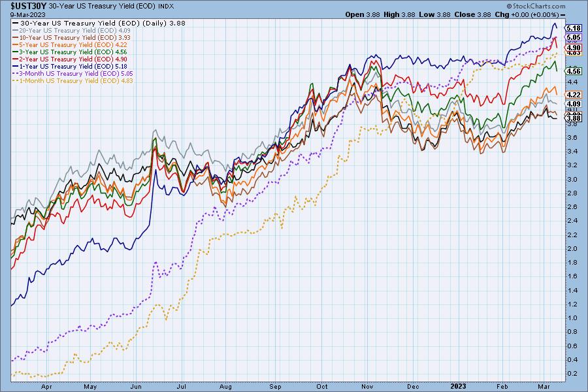This screenshot has width=588, height=392.
Task: Click the Jul label on the time axis
Action: click(x=182, y=386)
